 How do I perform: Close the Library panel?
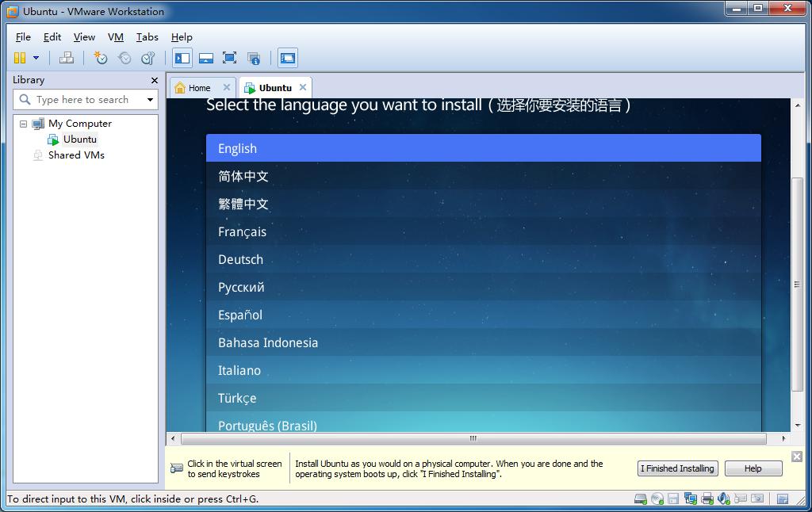(x=155, y=80)
